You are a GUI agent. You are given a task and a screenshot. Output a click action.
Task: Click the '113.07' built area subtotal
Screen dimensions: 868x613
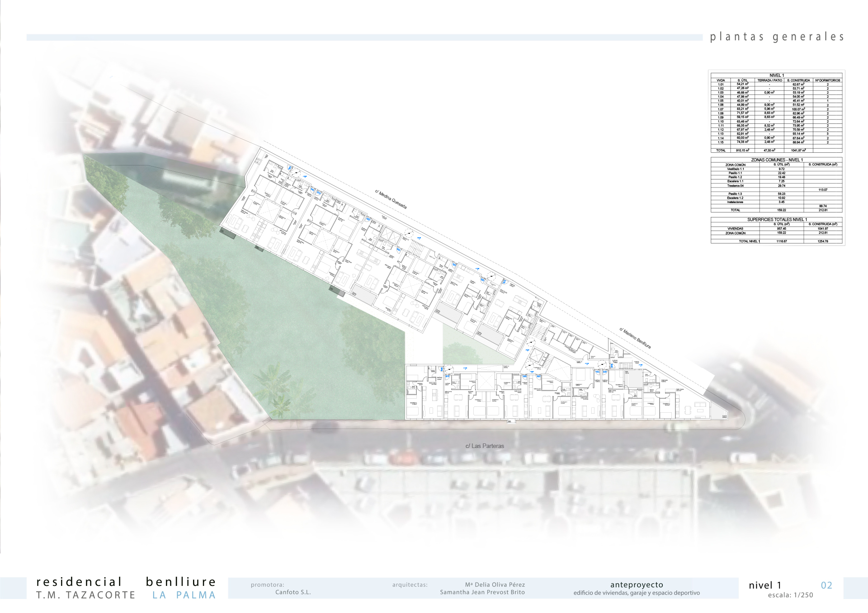pyautogui.click(x=823, y=190)
